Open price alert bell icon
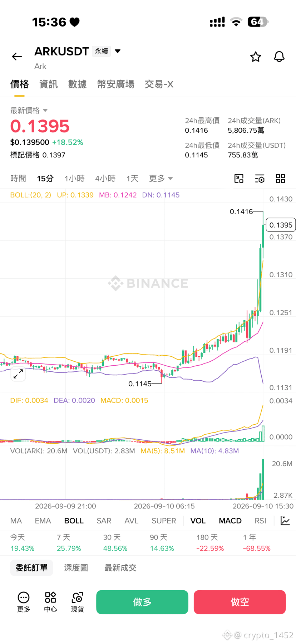The image size is (296, 644). click(279, 57)
